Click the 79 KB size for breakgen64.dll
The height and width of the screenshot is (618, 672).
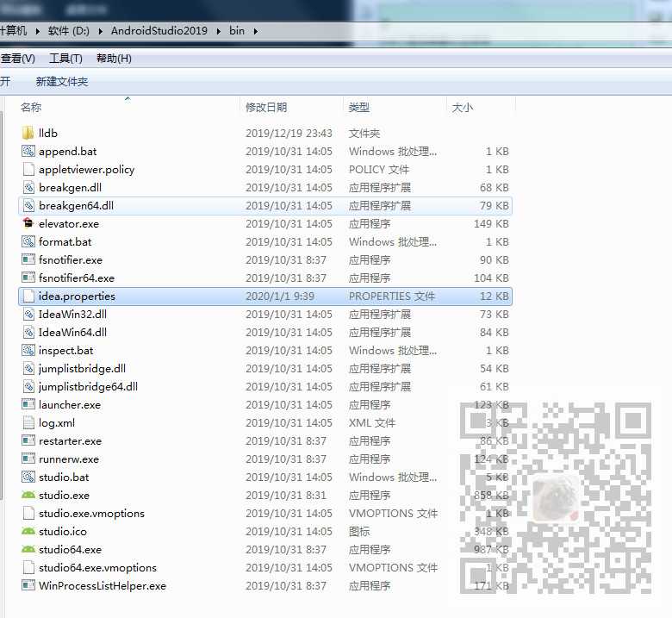tap(495, 206)
